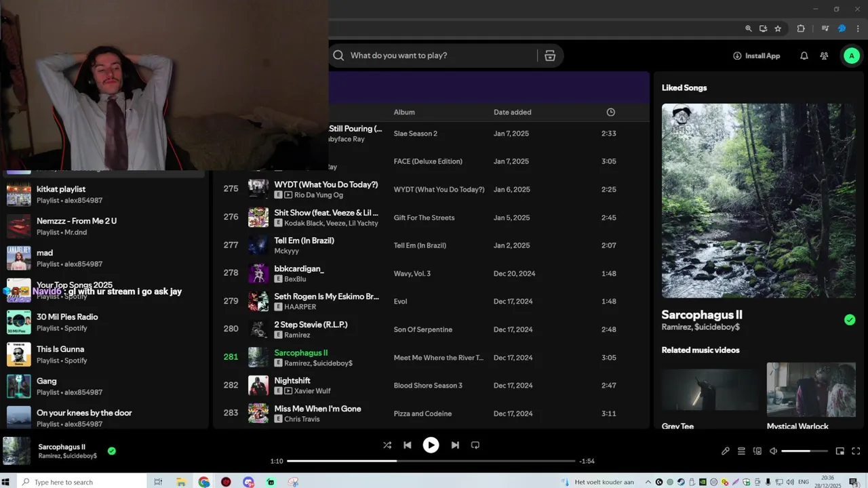868x488 pixels.
Task: Click the Install App button
Action: tap(756, 56)
